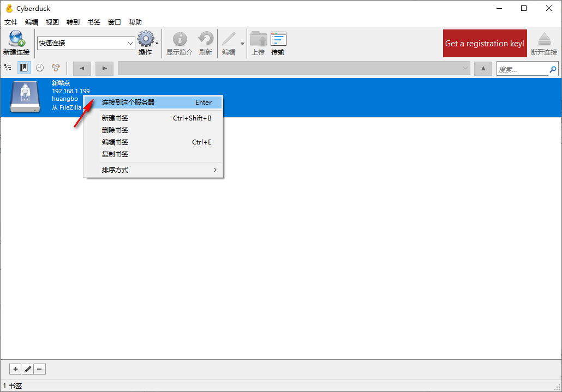
Task: Toggle the bookmarks view icon
Action: [24, 68]
